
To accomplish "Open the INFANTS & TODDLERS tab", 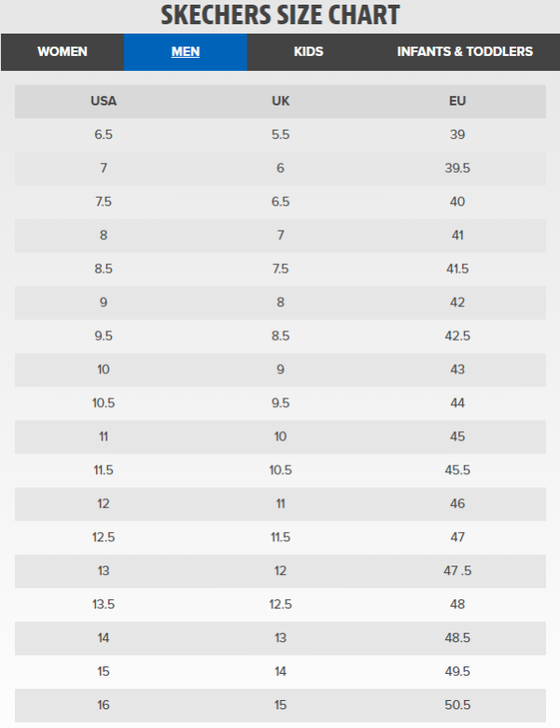I will coord(465,51).
